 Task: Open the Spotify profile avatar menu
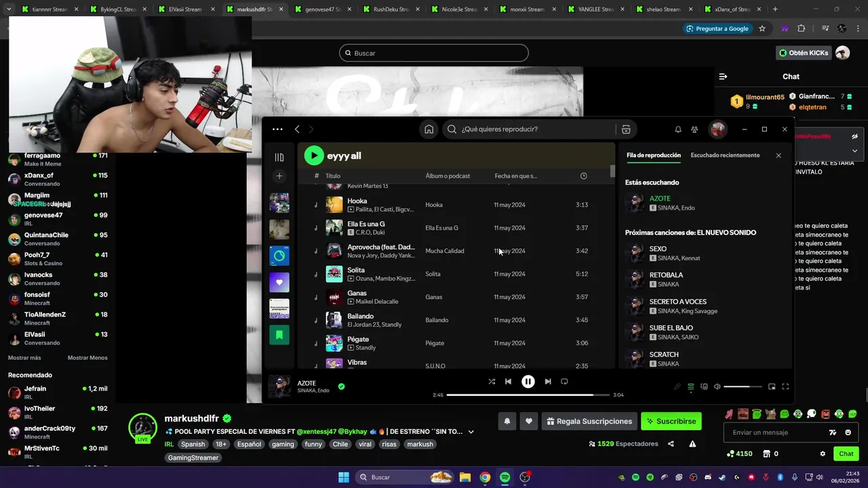click(717, 129)
